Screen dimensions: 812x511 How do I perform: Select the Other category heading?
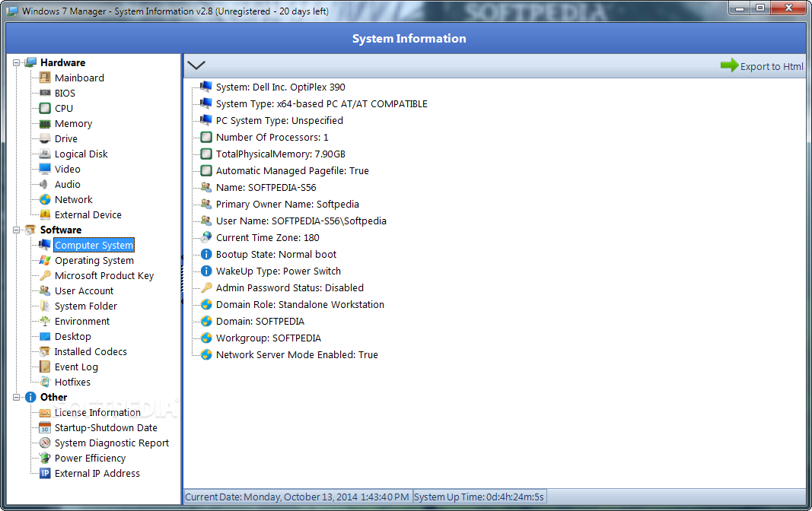coord(54,397)
